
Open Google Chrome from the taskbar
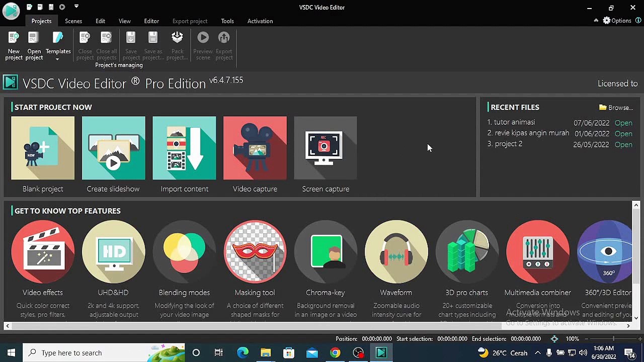tap(335, 353)
